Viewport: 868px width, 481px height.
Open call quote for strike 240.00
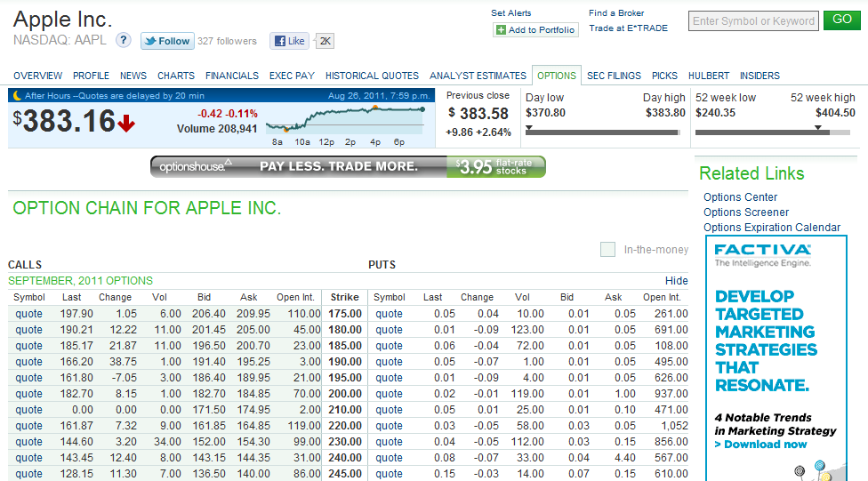click(28, 458)
